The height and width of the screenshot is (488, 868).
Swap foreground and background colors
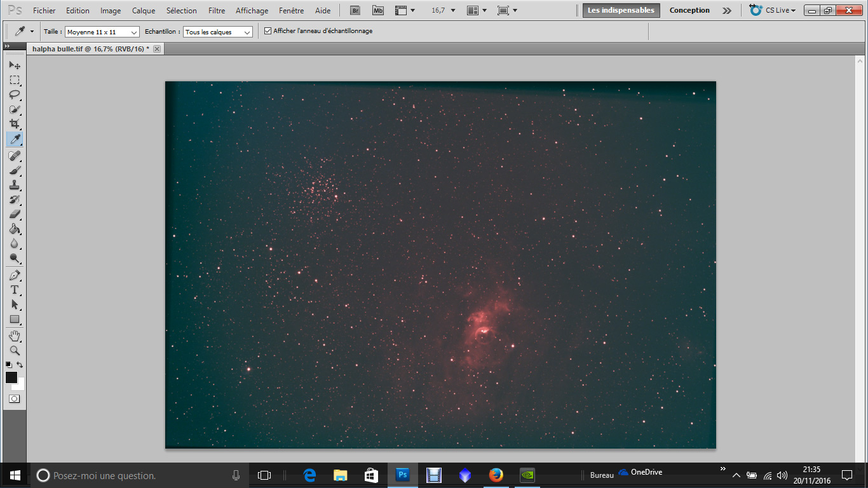20,365
